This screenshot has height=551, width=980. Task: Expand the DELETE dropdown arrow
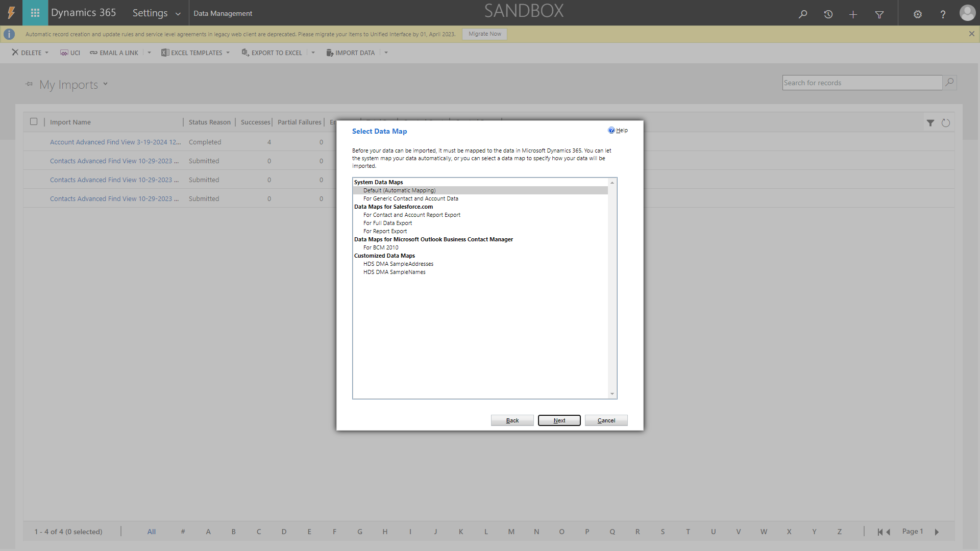47,53
